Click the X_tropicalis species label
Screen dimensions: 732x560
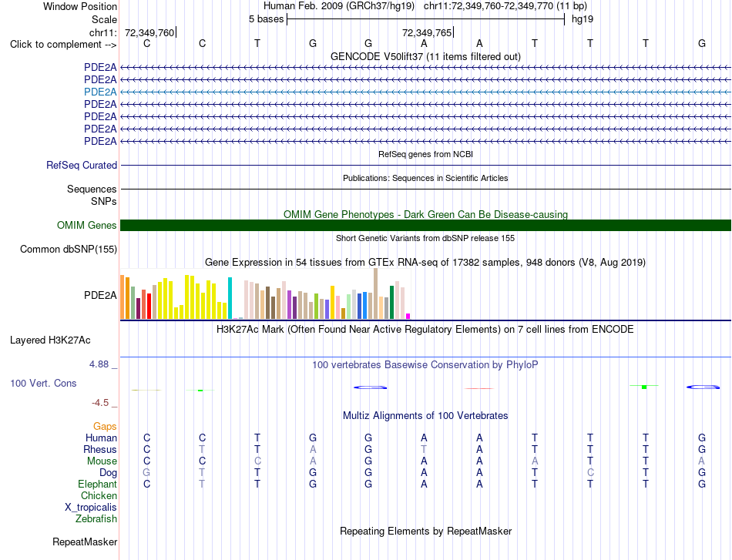[91, 508]
